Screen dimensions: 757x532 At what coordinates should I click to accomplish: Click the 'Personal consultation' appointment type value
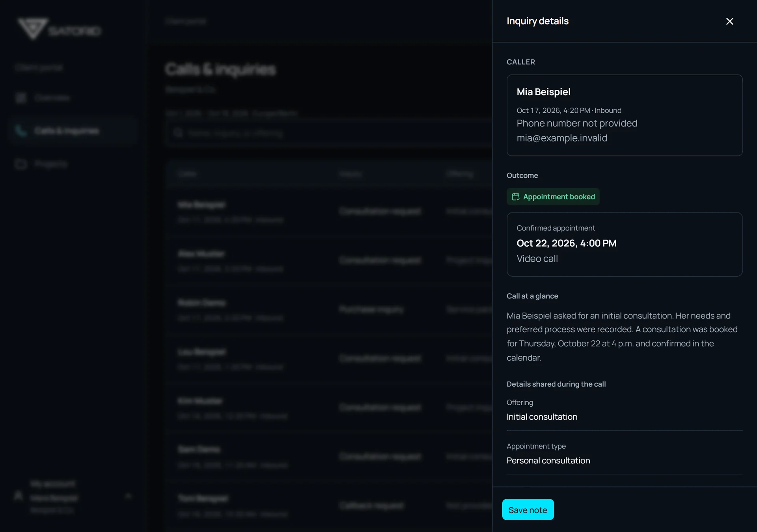[548, 460]
